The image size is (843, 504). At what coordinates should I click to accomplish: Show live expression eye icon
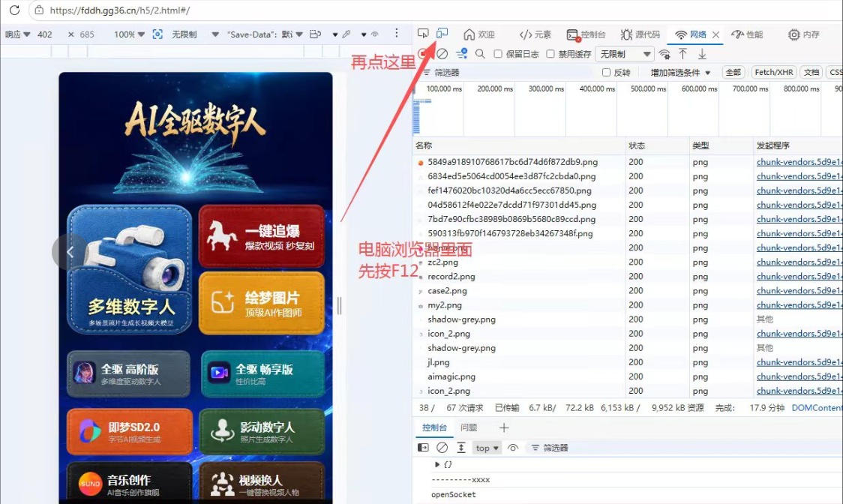point(513,448)
